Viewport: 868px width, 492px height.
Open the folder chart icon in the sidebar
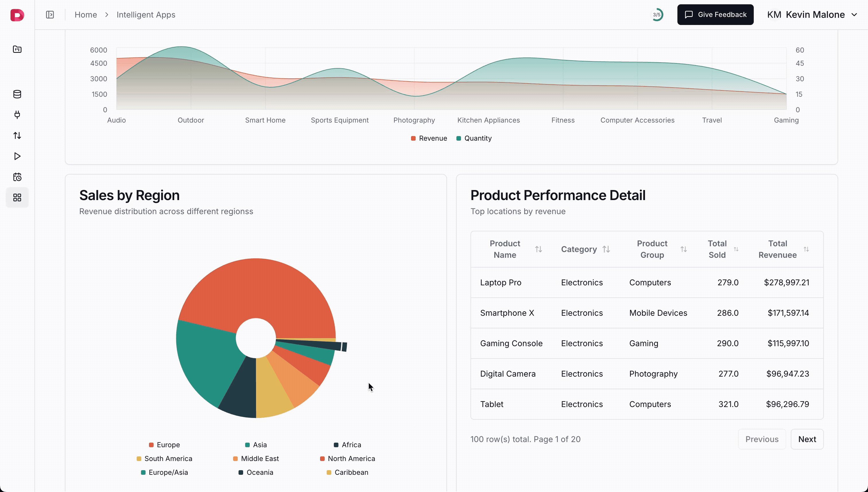pos(17,49)
